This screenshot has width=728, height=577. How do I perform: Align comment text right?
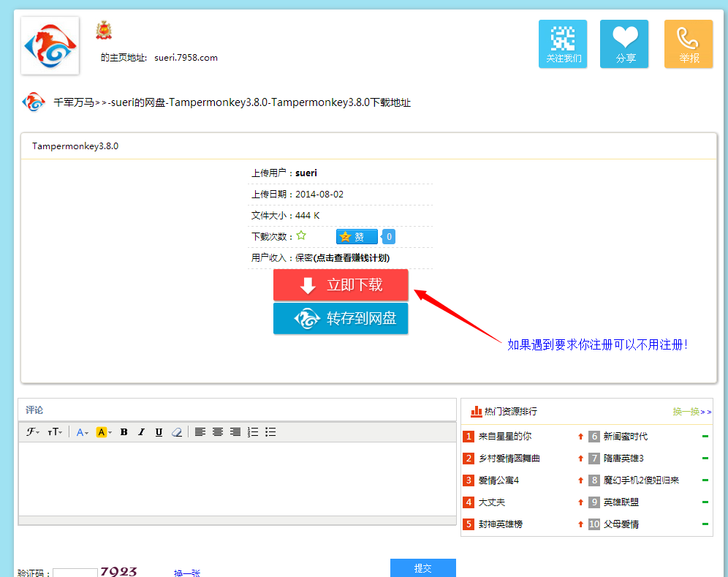pyautogui.click(x=235, y=432)
